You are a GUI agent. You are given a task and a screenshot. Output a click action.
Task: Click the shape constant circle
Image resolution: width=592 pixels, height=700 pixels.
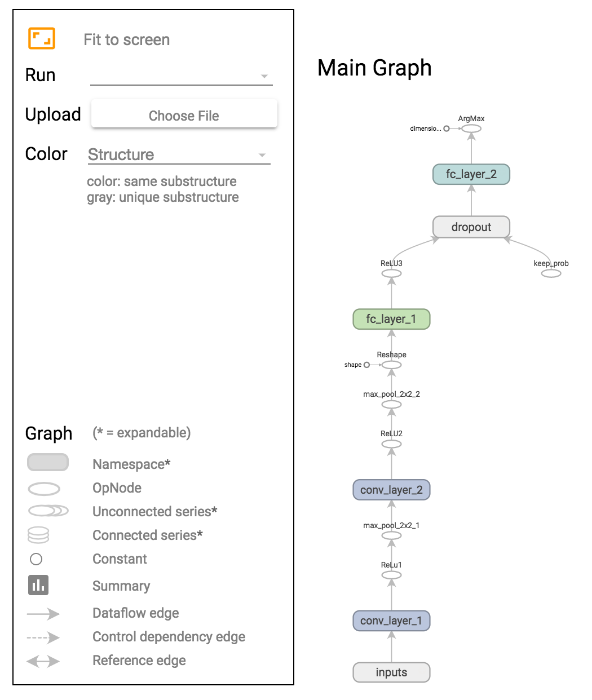coord(366,365)
